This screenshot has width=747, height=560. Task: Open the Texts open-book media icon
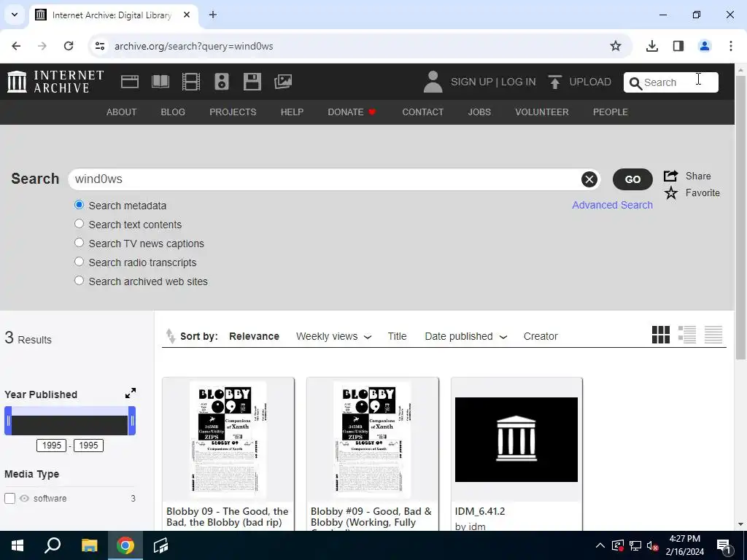point(160,82)
